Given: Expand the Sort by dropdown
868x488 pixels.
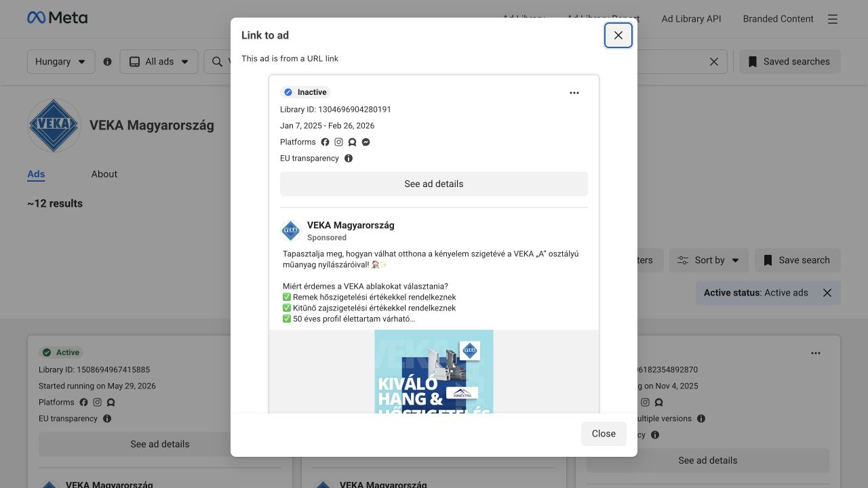Looking at the screenshot, I should point(709,260).
